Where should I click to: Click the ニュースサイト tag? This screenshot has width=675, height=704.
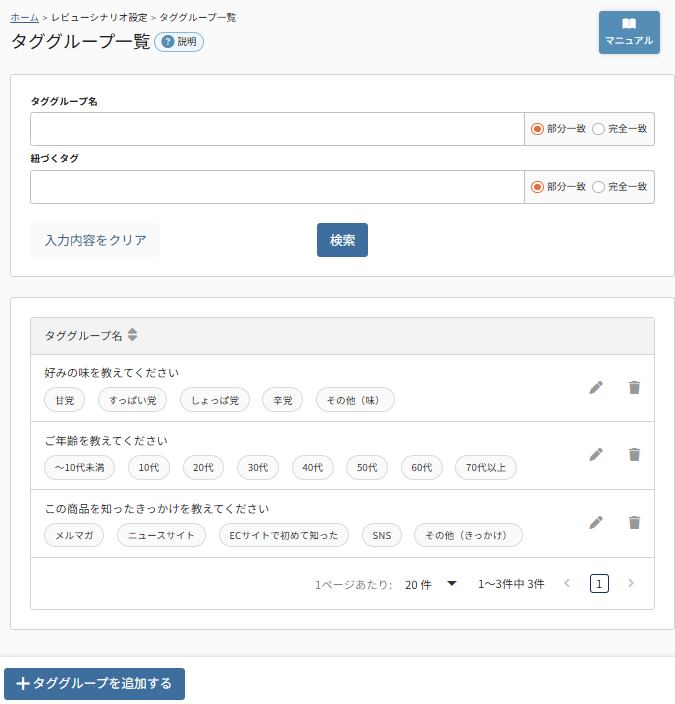coord(161,535)
